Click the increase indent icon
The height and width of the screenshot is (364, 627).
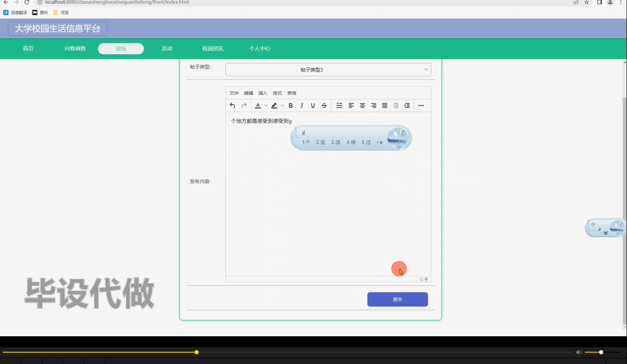[407, 105]
